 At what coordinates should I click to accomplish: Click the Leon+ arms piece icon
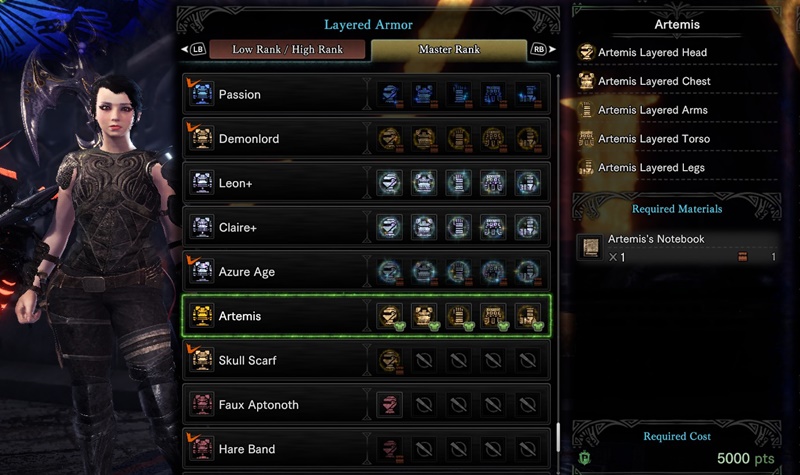tap(458, 183)
